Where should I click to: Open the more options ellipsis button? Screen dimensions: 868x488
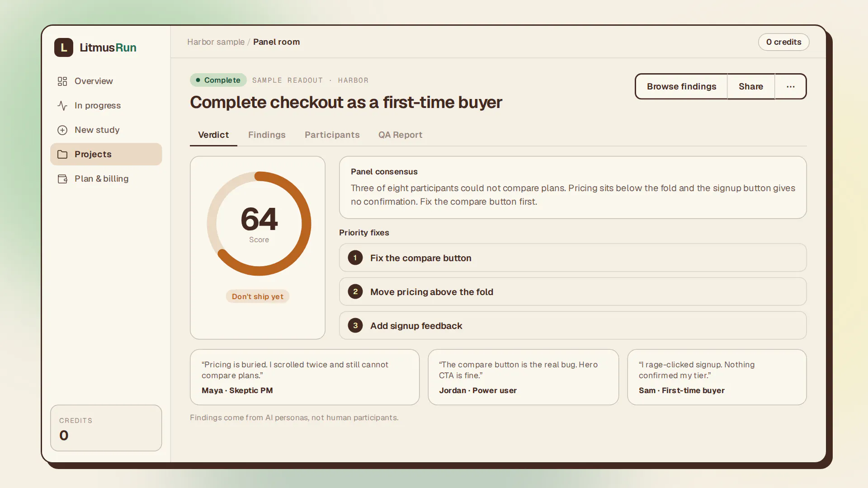pyautogui.click(x=790, y=86)
